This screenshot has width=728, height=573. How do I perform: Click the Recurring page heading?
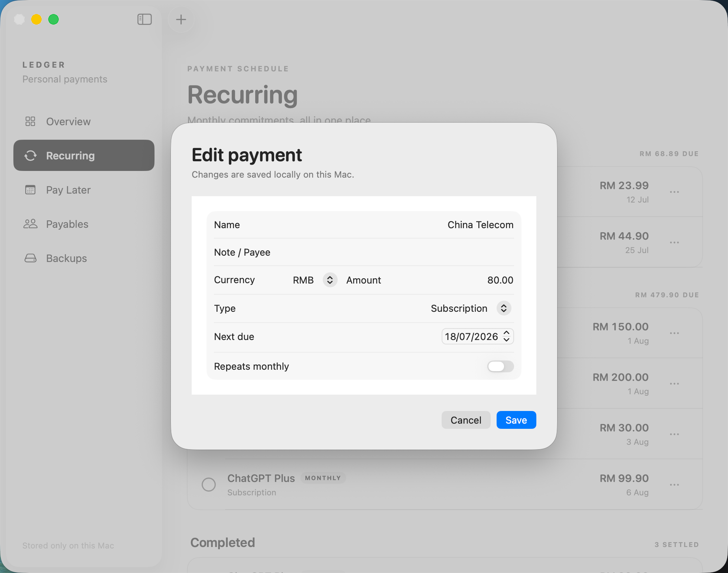pos(243,95)
